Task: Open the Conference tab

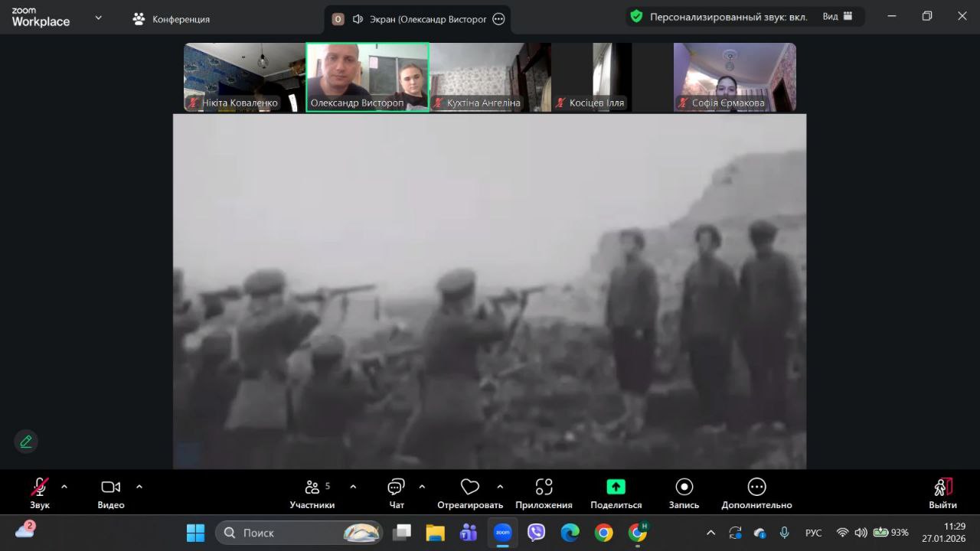Action: click(x=171, y=19)
